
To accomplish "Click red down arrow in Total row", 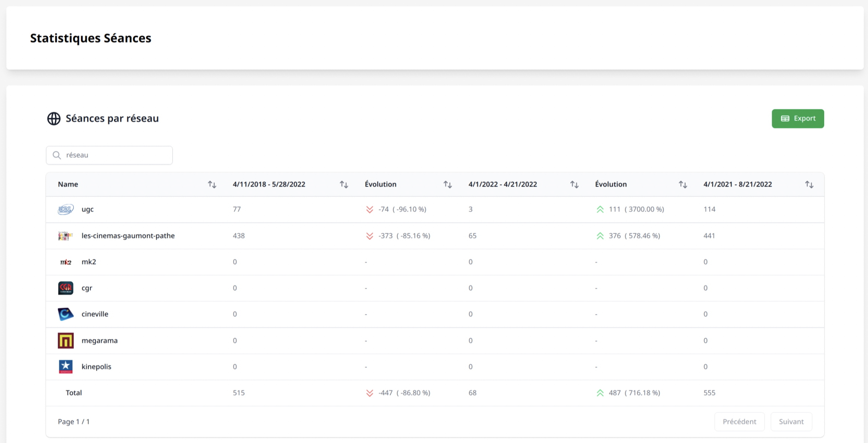I will pyautogui.click(x=370, y=393).
